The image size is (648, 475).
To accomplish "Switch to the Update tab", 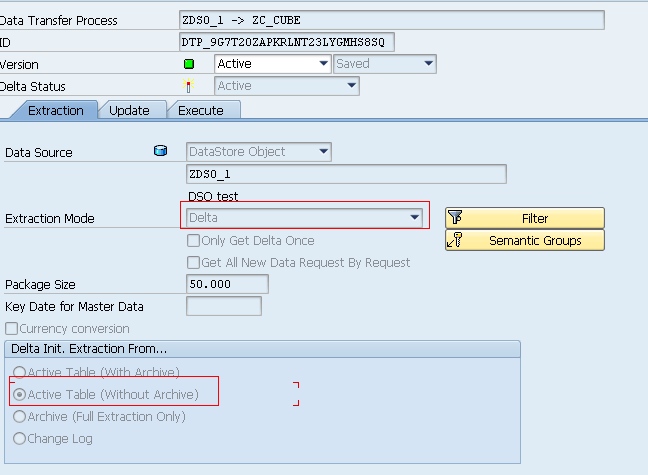I will pos(129,111).
